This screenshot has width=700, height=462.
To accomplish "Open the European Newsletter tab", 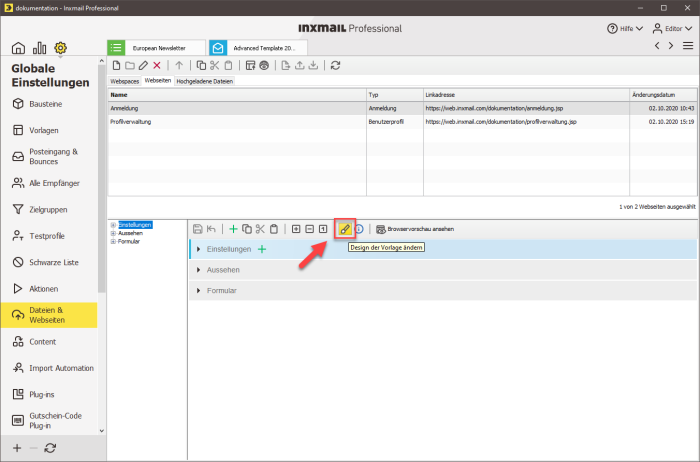I will click(156, 48).
